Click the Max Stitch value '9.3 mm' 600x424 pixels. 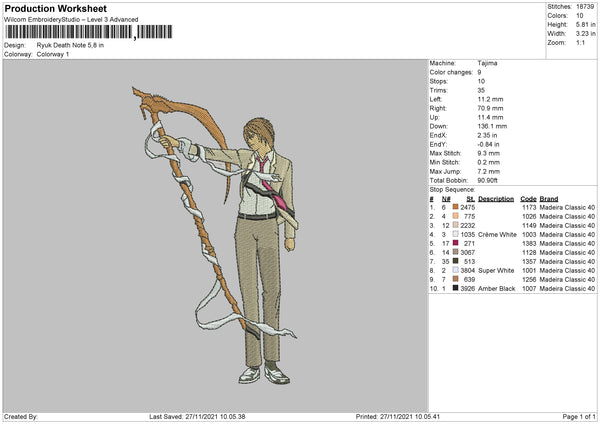click(489, 153)
